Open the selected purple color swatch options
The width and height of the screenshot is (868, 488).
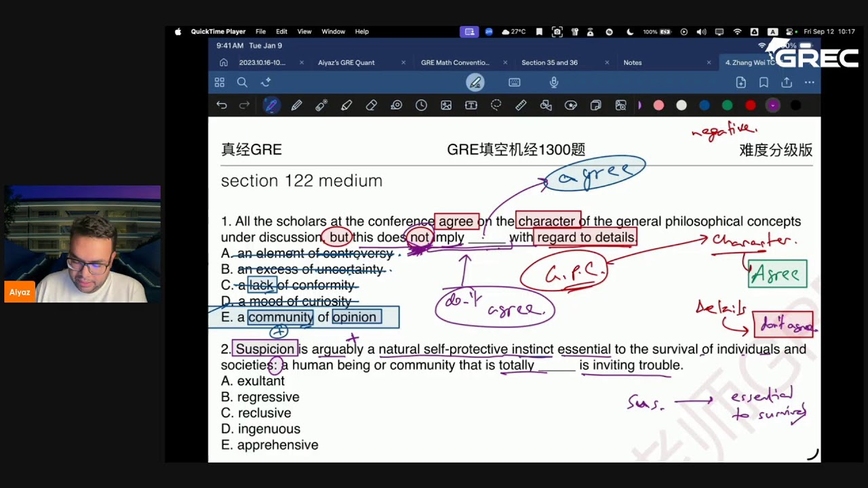773,105
